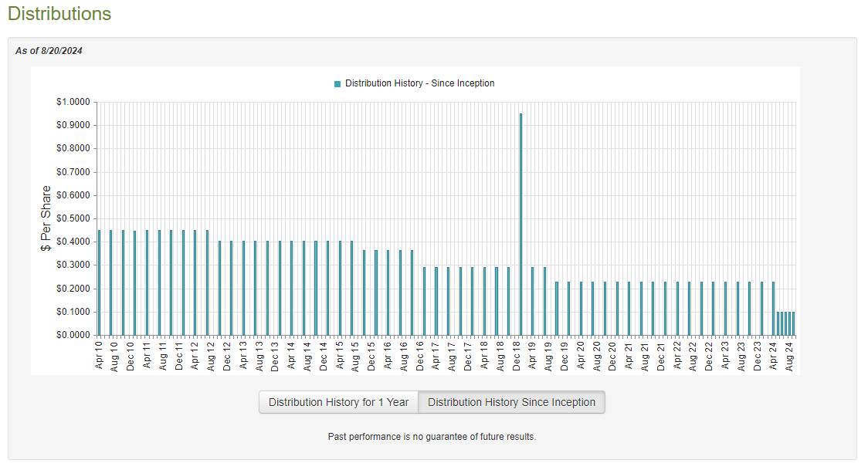Viewport: 868px width, 470px height.
Task: Select the first bar at the $0.40 level
Action: [219, 288]
